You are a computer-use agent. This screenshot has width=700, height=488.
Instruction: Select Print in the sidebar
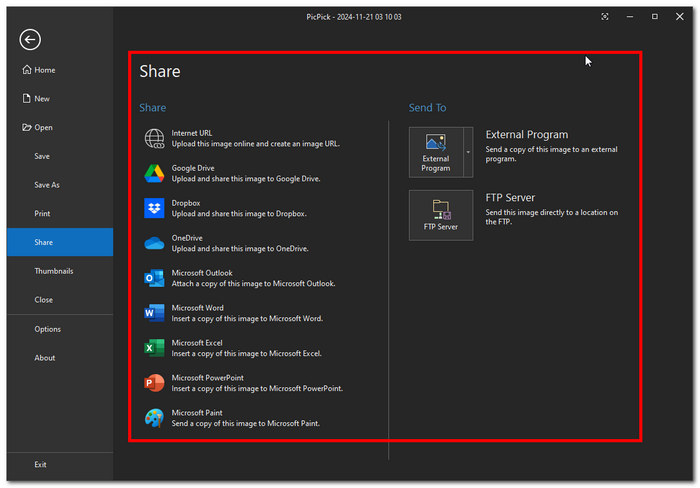coord(60,213)
